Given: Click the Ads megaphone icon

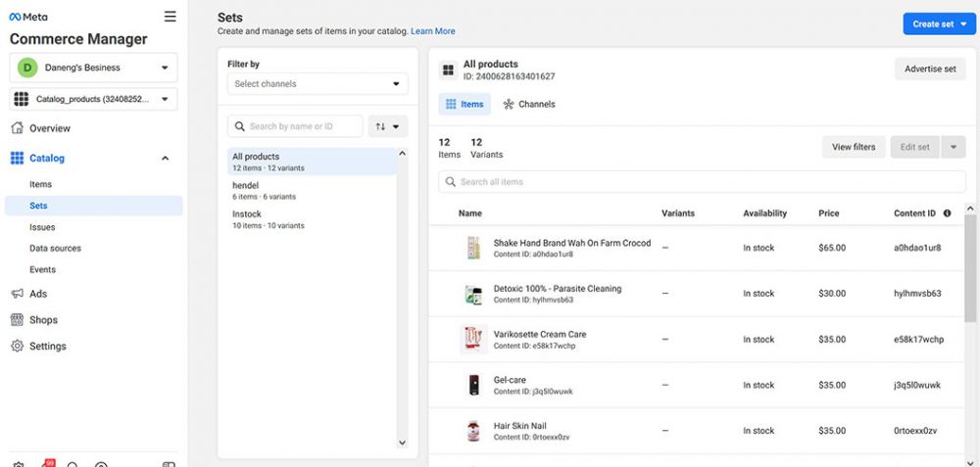Looking at the screenshot, I should click(18, 294).
